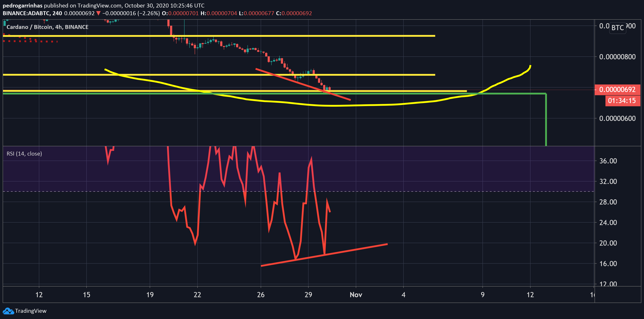Click the RSI (14, close) indicator label

24,154
